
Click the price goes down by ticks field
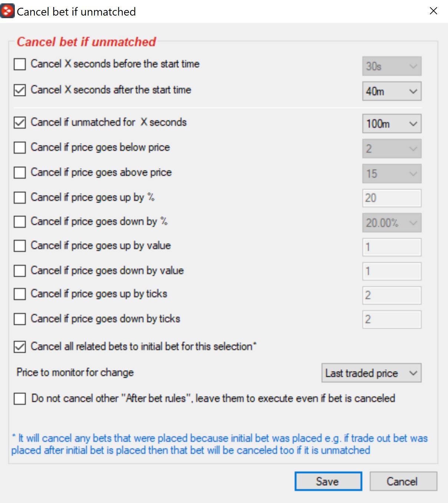tap(392, 319)
